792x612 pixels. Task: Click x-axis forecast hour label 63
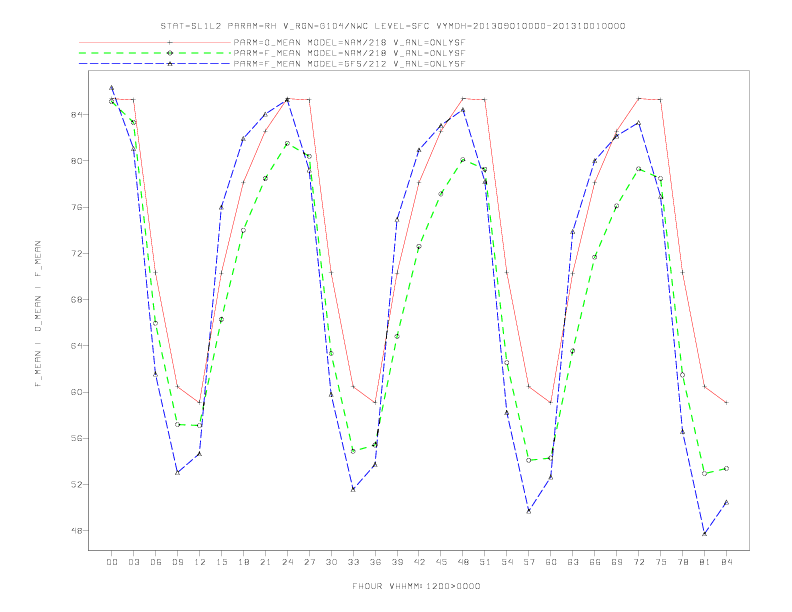[573, 562]
